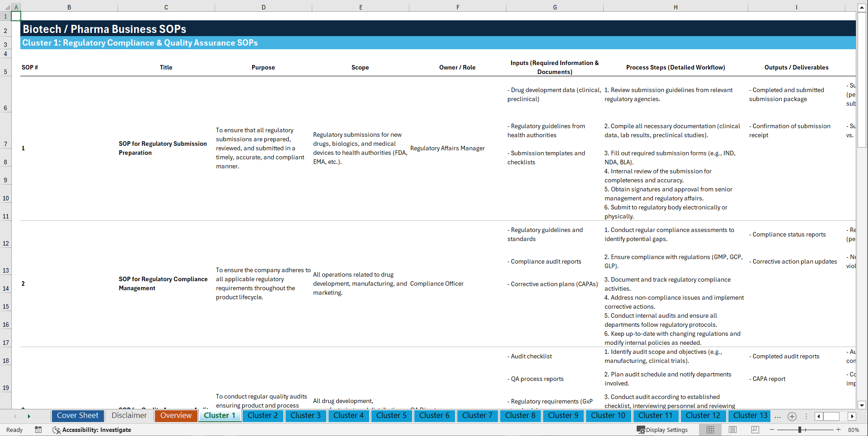Go to the Cover Sheet tab
Image resolution: width=868 pixels, height=436 pixels.
[x=77, y=415]
